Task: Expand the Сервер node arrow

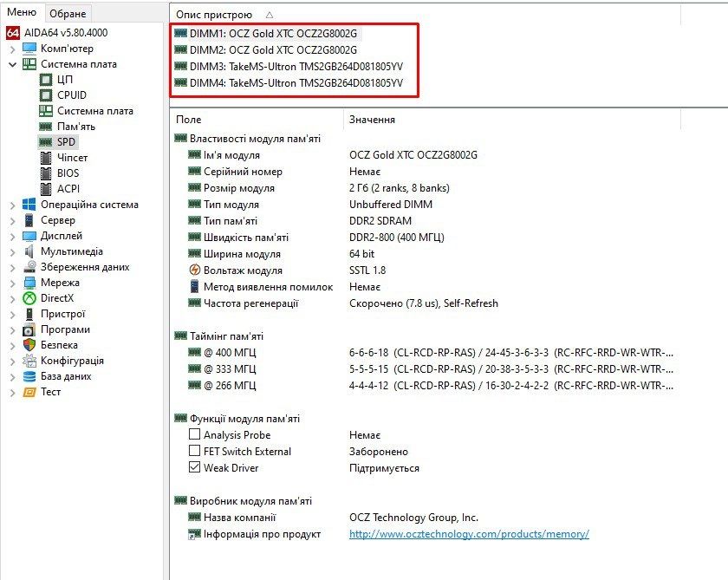Action: point(12,220)
